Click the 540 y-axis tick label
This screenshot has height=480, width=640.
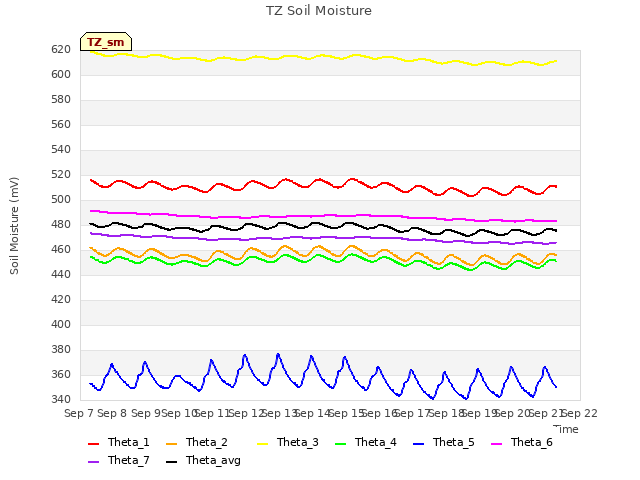click(61, 149)
